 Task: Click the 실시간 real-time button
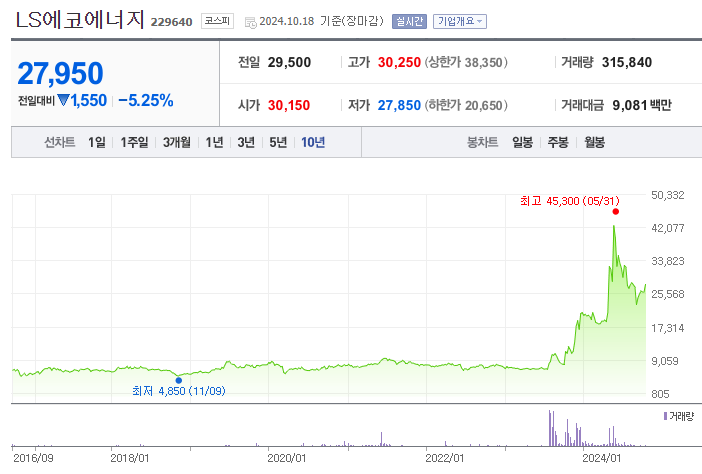tap(409, 21)
